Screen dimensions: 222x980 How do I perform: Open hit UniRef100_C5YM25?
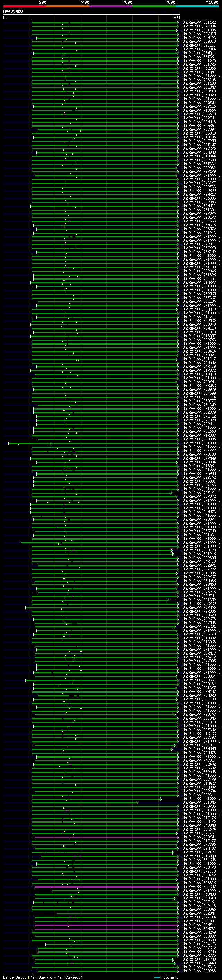[199, 34]
